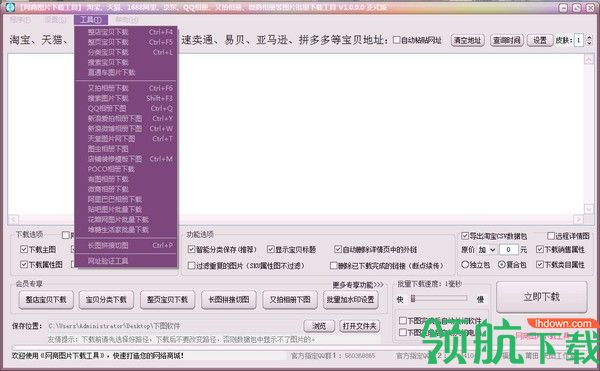Viewport: 600px width, 371px height.
Task: Click 又拍相册下图 button
Action: (x=290, y=299)
